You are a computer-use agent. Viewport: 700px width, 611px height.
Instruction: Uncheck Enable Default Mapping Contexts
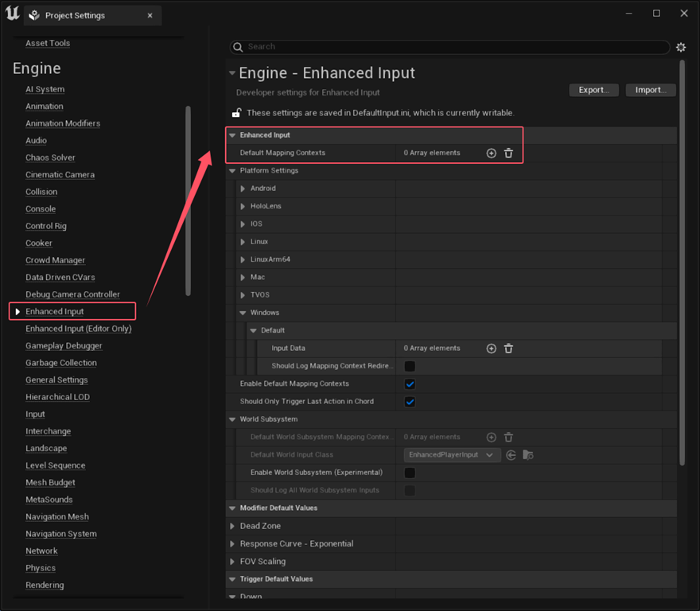[x=410, y=384]
